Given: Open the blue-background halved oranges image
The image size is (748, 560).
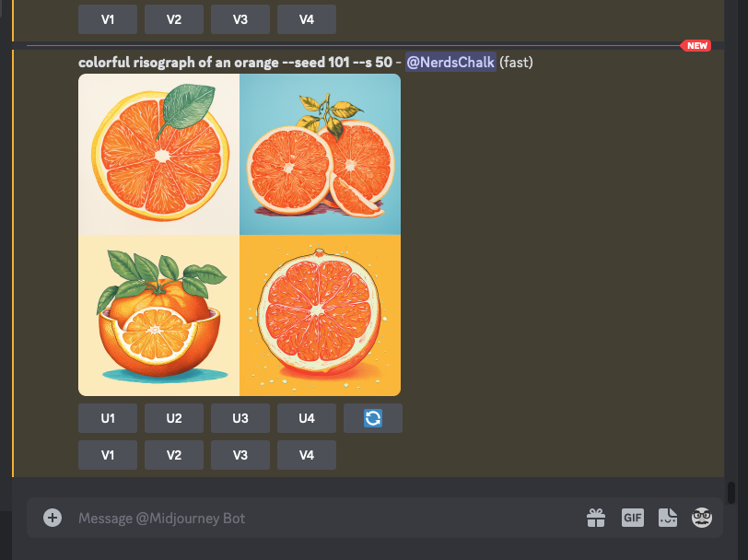Looking at the screenshot, I should point(320,154).
